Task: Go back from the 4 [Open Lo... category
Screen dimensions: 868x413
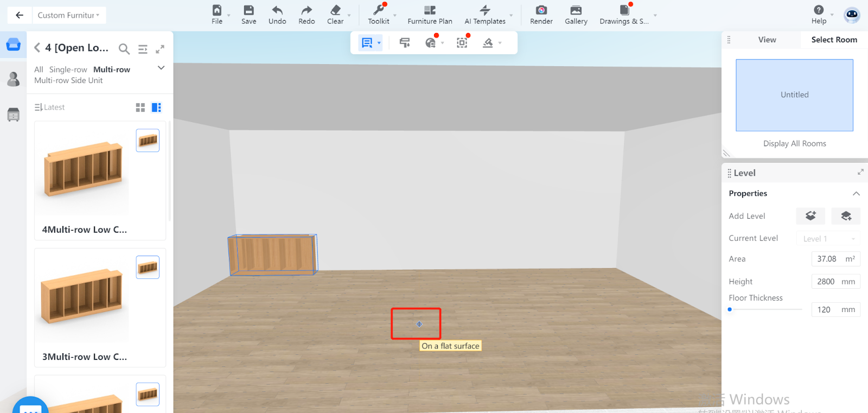Action: [x=37, y=48]
